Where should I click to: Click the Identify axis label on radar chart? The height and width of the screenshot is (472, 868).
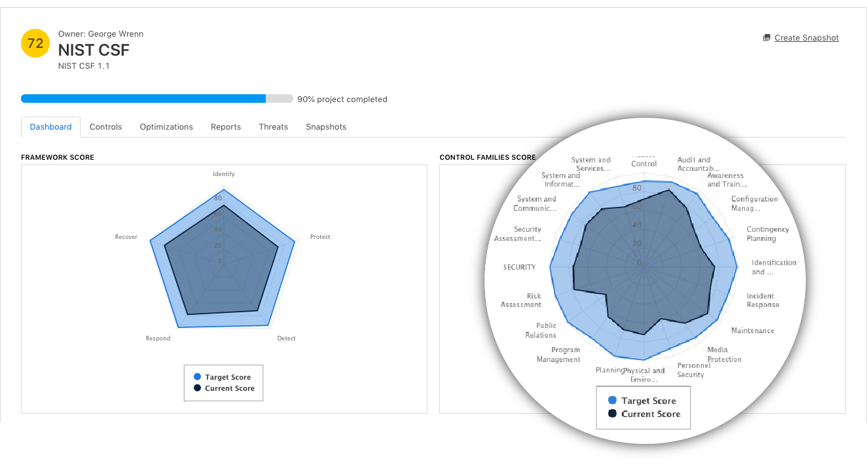click(x=224, y=174)
